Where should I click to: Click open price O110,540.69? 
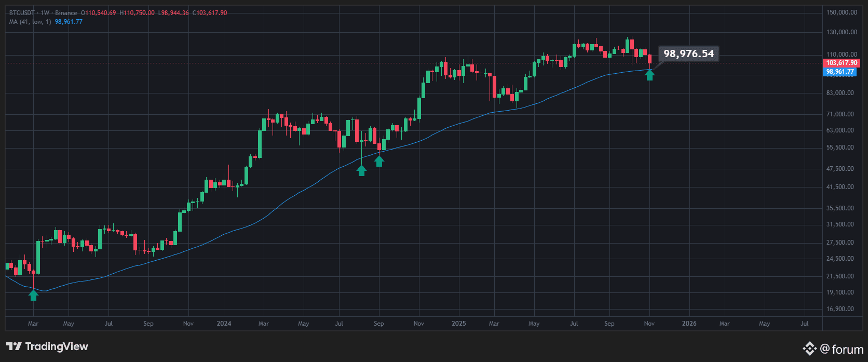point(98,13)
